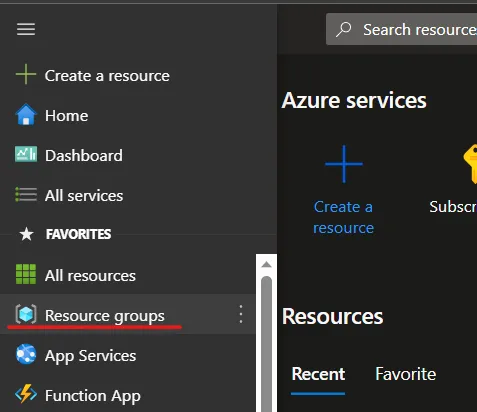Click the Resources heading
Image resolution: width=477 pixels, height=412 pixels.
(332, 316)
